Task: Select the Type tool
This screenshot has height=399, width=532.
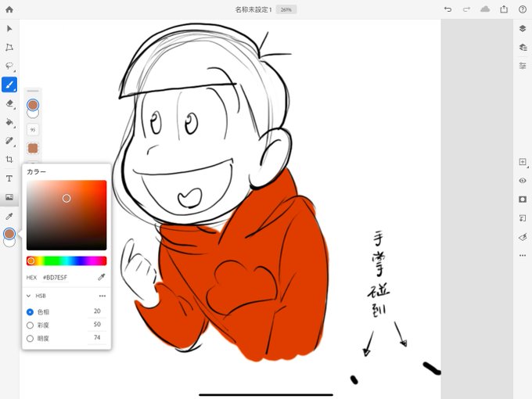Action: pyautogui.click(x=9, y=178)
